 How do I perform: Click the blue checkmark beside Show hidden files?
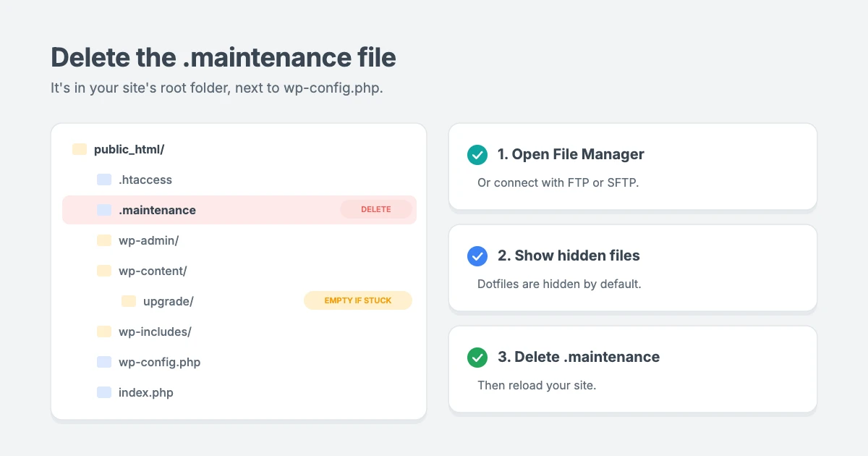click(x=477, y=256)
